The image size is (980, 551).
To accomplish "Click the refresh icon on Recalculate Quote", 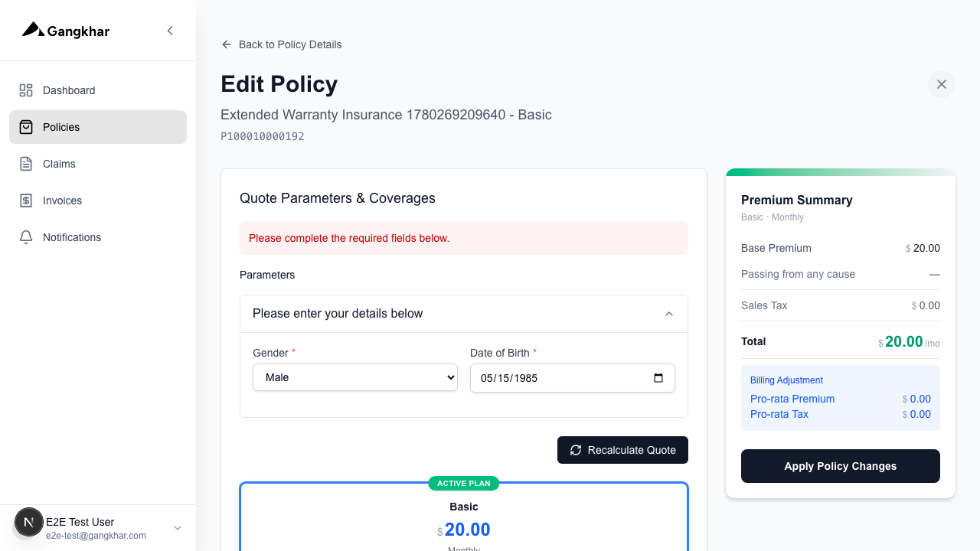I will click(x=576, y=450).
